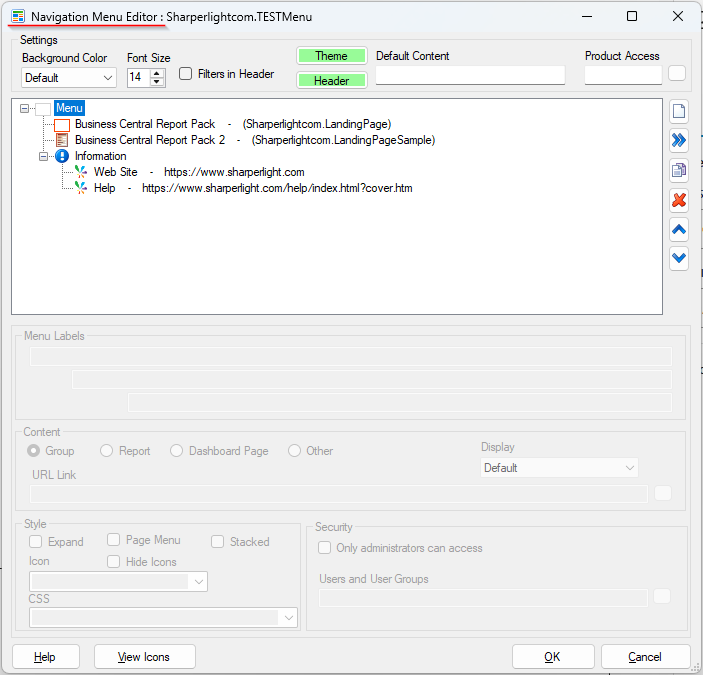This screenshot has height=675, width=703.
Task: Click the green Header button
Action: tap(332, 80)
